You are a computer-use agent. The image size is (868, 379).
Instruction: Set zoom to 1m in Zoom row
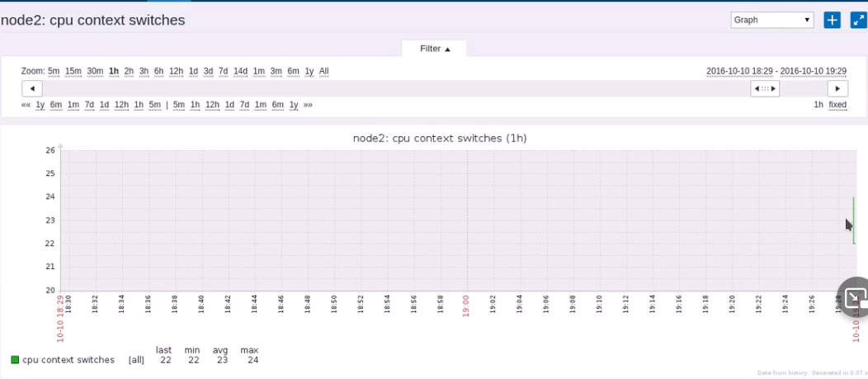pos(258,72)
